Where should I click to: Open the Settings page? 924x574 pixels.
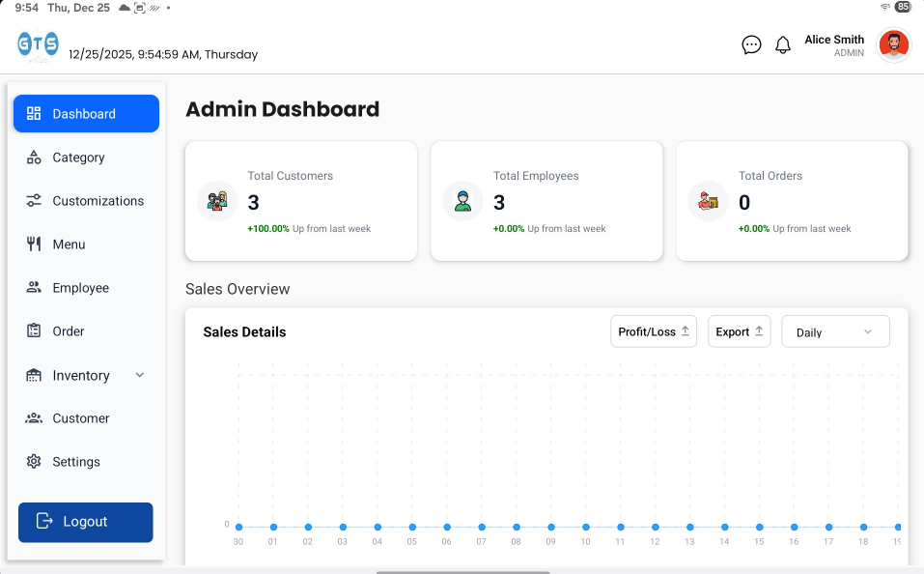[86, 461]
